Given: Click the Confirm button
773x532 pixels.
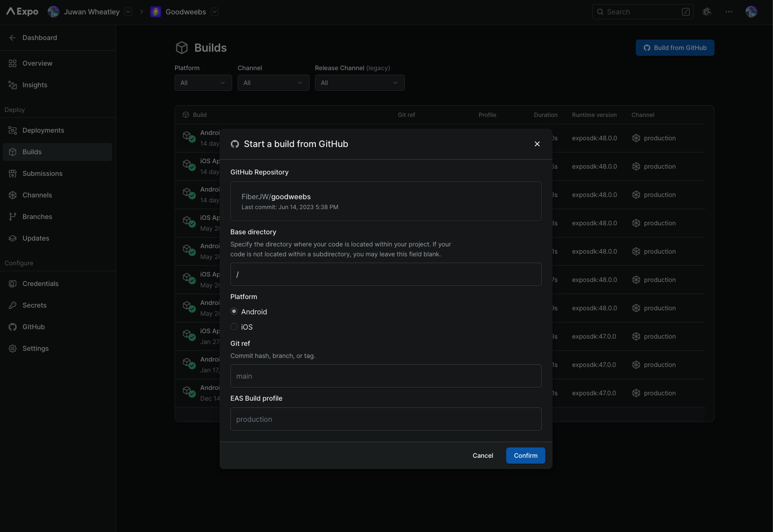Looking at the screenshot, I should coord(526,456).
